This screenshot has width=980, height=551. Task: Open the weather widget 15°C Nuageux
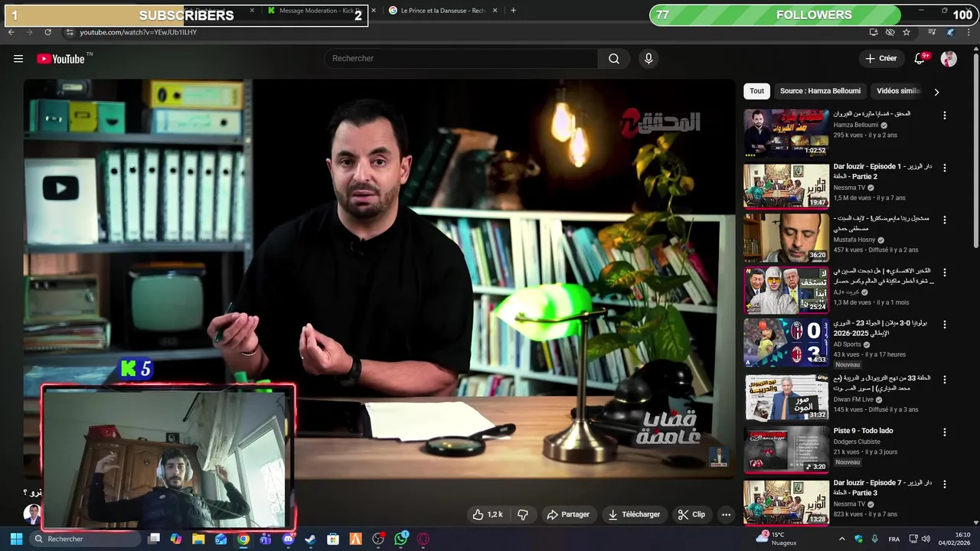click(777, 539)
